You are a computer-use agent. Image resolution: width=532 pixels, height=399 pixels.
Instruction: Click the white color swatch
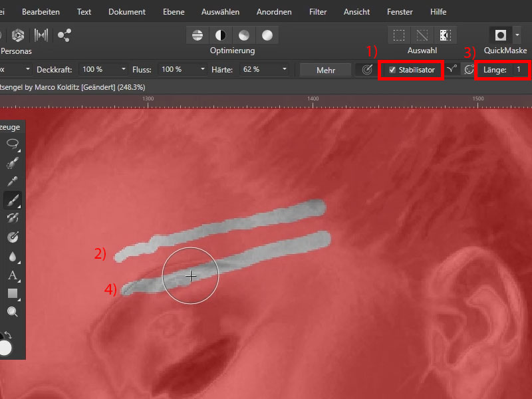point(5,348)
